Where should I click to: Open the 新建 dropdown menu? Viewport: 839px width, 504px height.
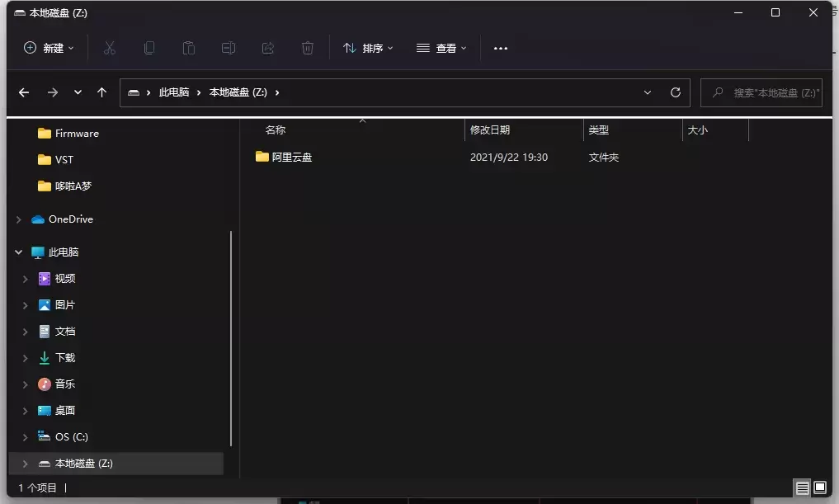(x=49, y=48)
